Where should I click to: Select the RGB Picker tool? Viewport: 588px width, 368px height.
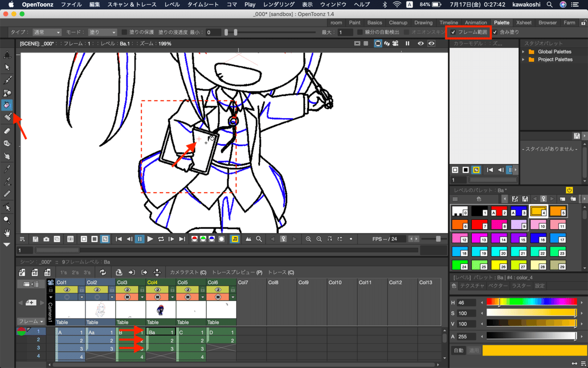[7, 182]
